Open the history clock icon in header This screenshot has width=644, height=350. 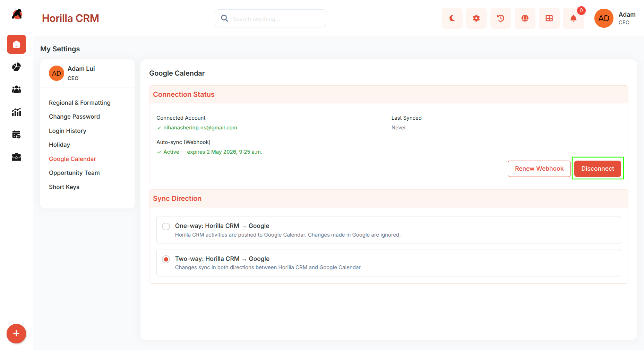pyautogui.click(x=501, y=18)
